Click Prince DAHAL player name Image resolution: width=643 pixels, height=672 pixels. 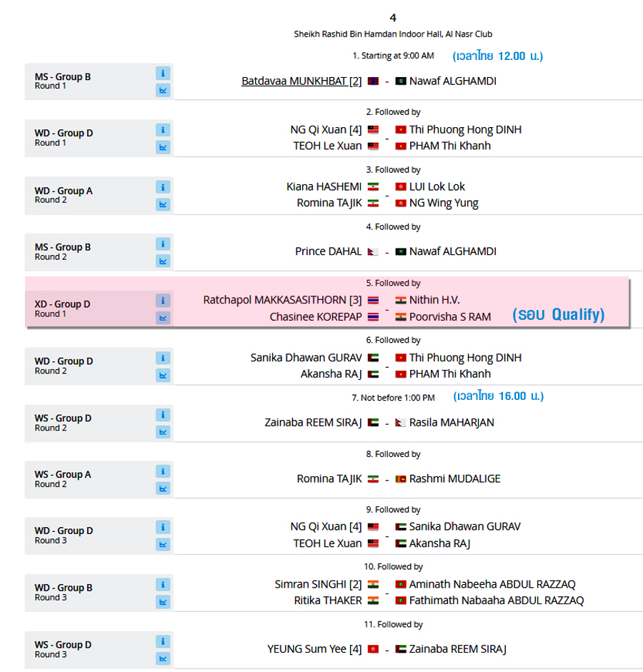click(325, 251)
